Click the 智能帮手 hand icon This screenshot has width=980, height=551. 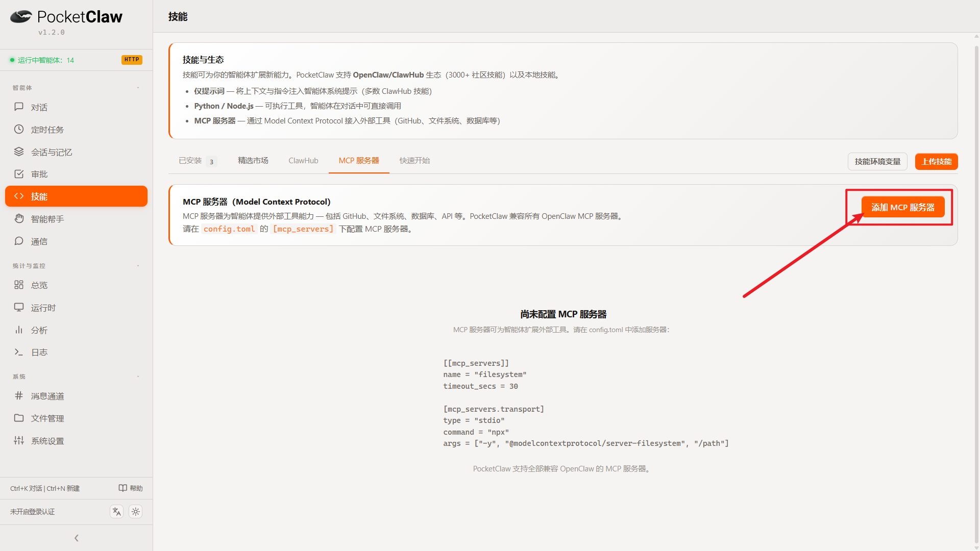19,219
